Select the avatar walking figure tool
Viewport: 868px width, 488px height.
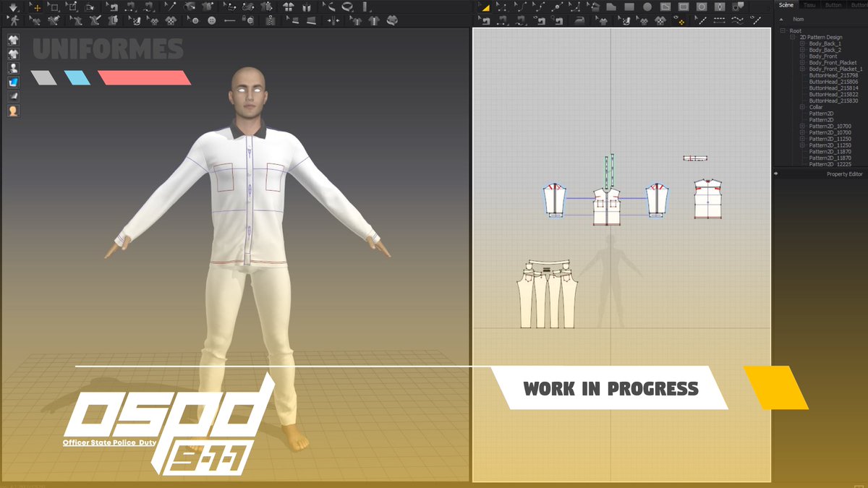(x=14, y=20)
